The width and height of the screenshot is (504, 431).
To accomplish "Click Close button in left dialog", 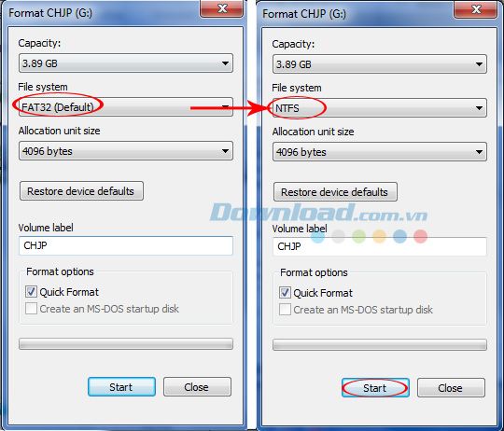I will (x=197, y=386).
